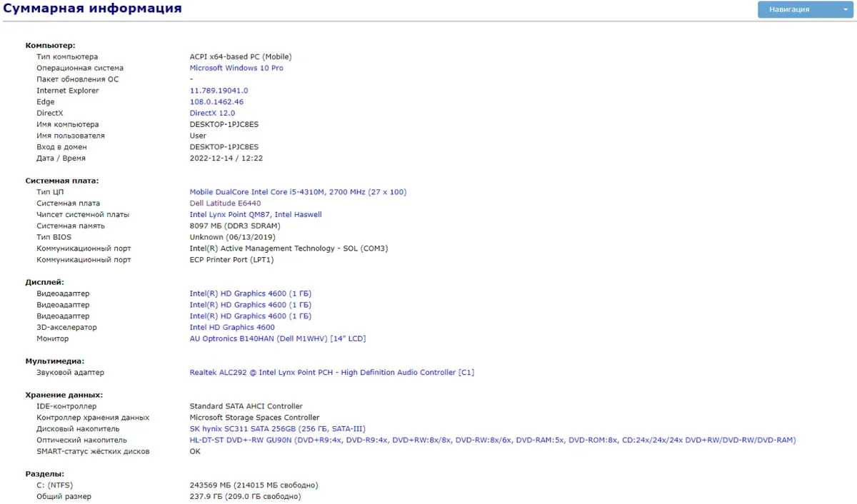The height and width of the screenshot is (504, 857).
Task: Click the HL-DT-ST DVD+-RW GU90N optical drive link
Action: click(x=492, y=440)
